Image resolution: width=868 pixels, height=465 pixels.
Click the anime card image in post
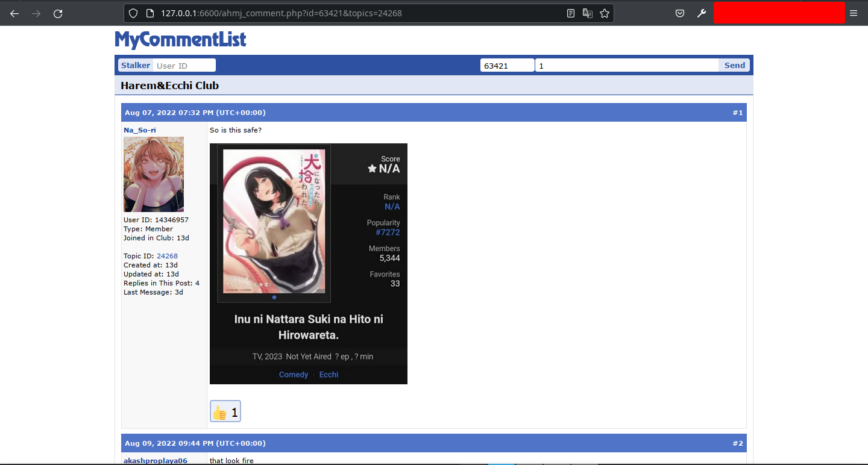click(x=308, y=263)
